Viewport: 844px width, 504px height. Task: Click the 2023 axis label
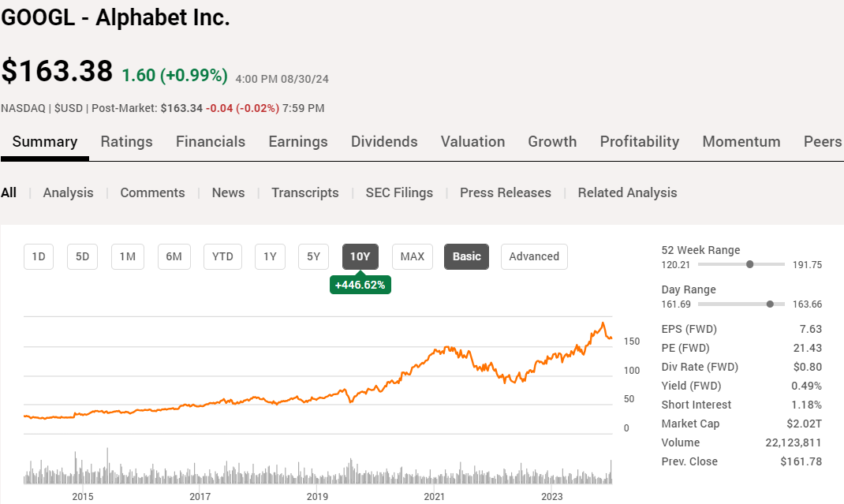[551, 496]
